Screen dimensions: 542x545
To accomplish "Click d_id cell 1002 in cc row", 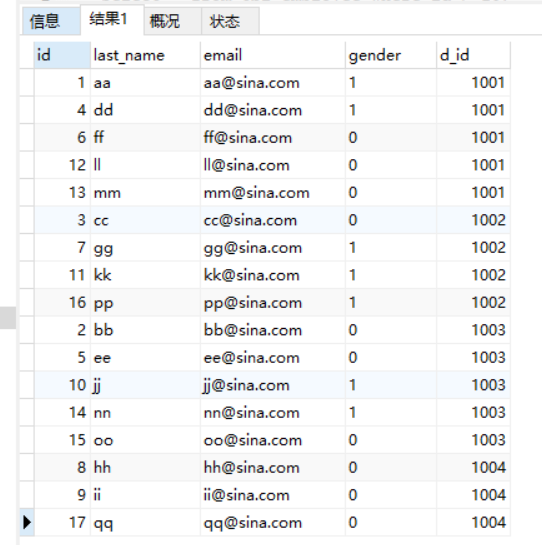I will 474,220.
